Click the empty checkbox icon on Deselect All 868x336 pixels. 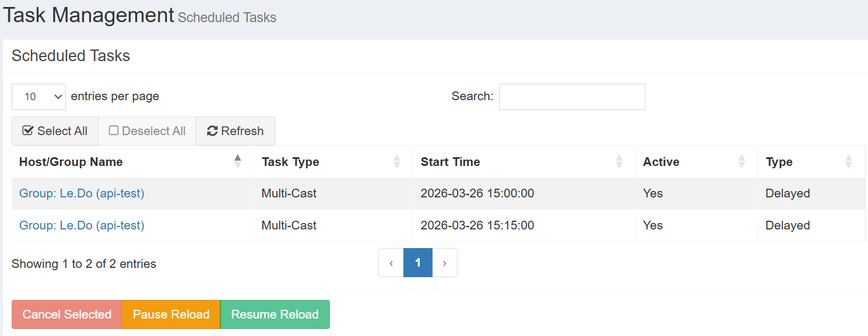113,130
